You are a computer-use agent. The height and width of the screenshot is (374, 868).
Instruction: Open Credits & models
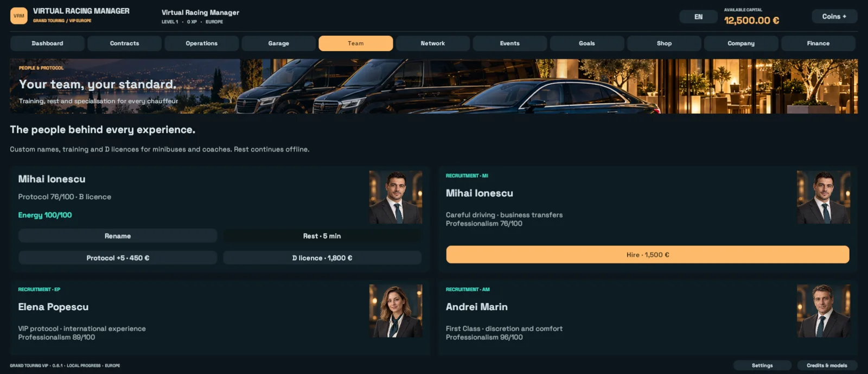click(x=827, y=365)
